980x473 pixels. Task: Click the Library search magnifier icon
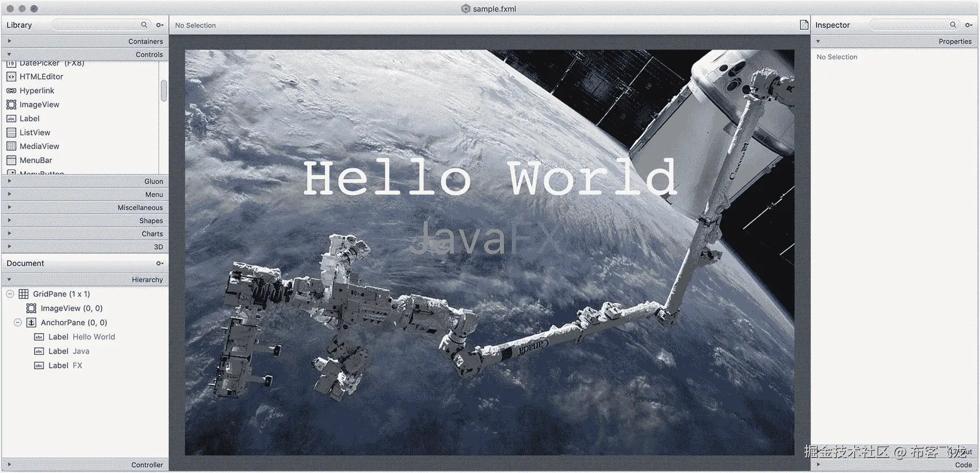point(144,24)
